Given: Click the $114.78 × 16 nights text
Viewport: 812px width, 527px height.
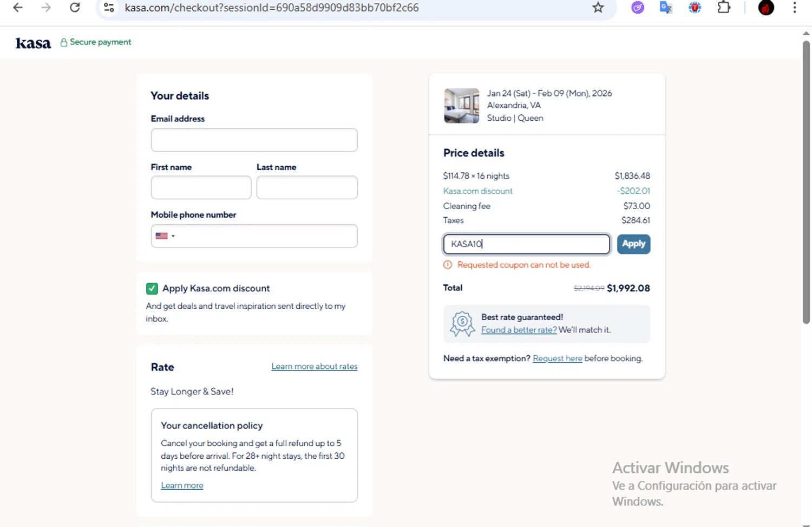Looking at the screenshot, I should (x=476, y=176).
